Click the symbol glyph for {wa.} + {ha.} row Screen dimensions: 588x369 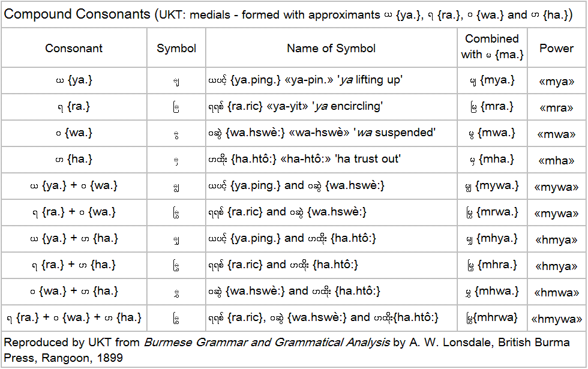[176, 292]
